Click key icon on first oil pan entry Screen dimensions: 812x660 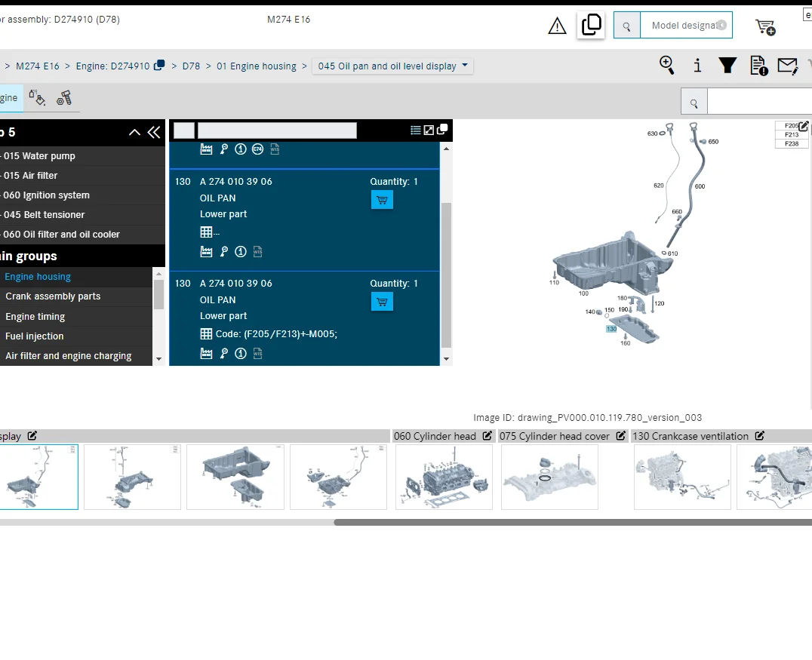(223, 252)
